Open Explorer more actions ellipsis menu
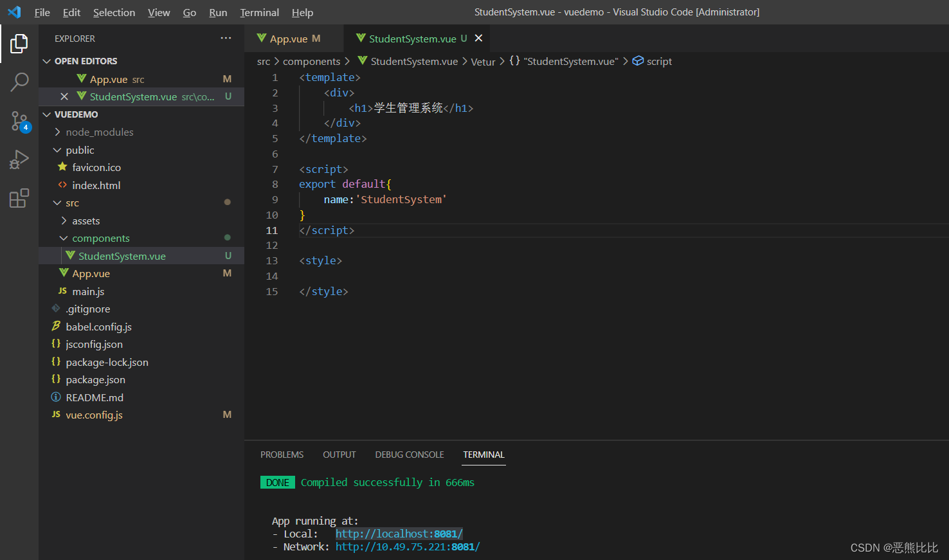This screenshot has height=560, width=949. (x=226, y=39)
